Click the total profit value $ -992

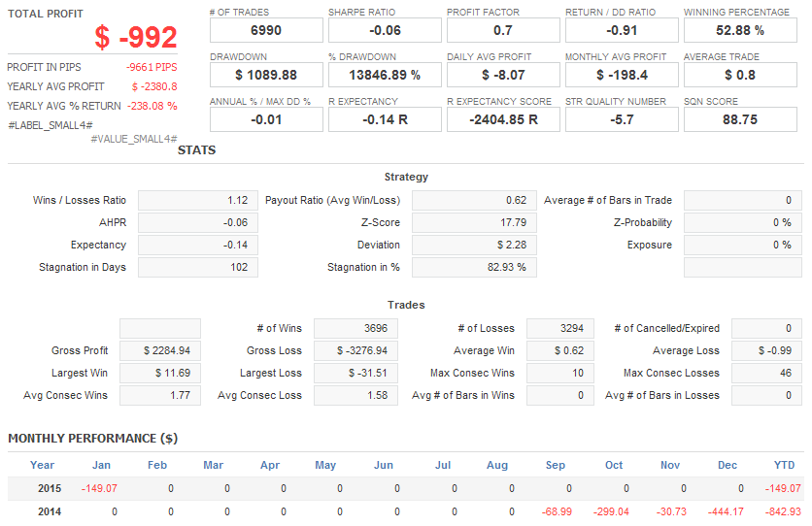coord(136,37)
